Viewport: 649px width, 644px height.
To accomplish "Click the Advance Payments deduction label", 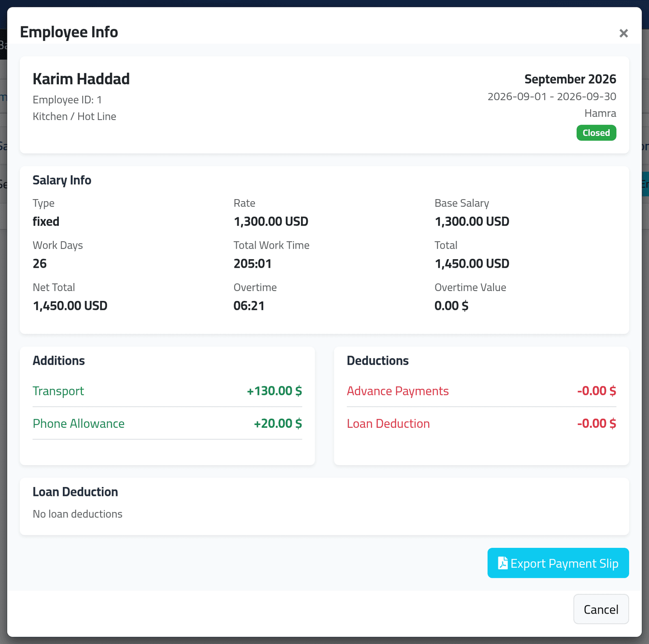I will (398, 391).
